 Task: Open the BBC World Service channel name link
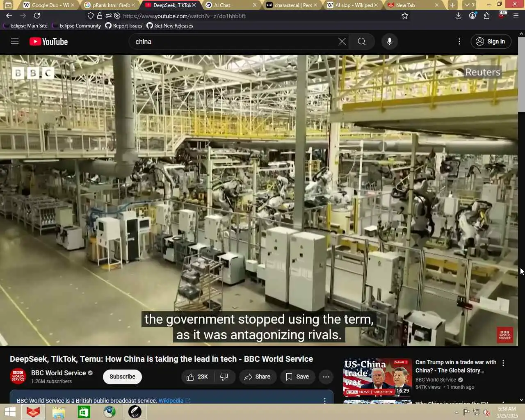pos(59,373)
